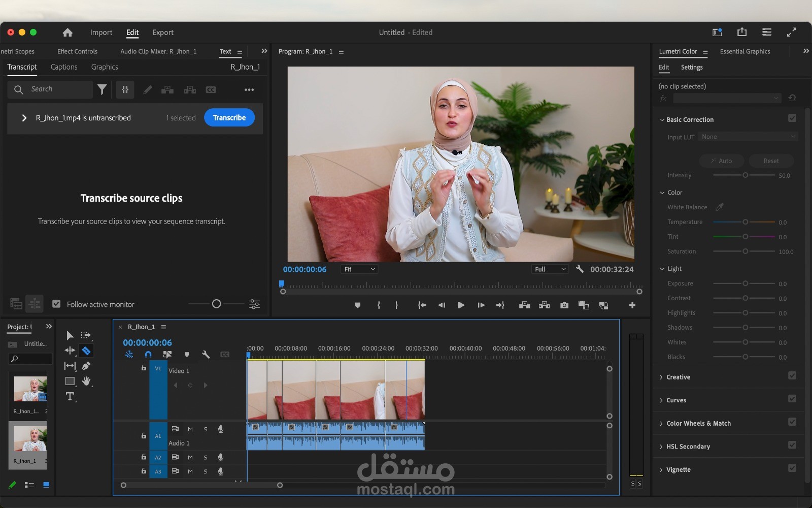This screenshot has height=508, width=812.
Task: Toggle the Color Wheels & Match checkbox
Action: (x=792, y=422)
